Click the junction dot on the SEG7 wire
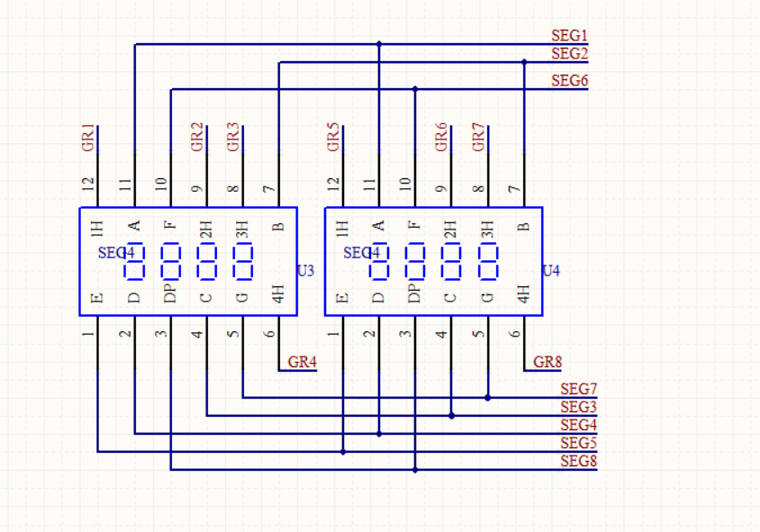 point(487,398)
